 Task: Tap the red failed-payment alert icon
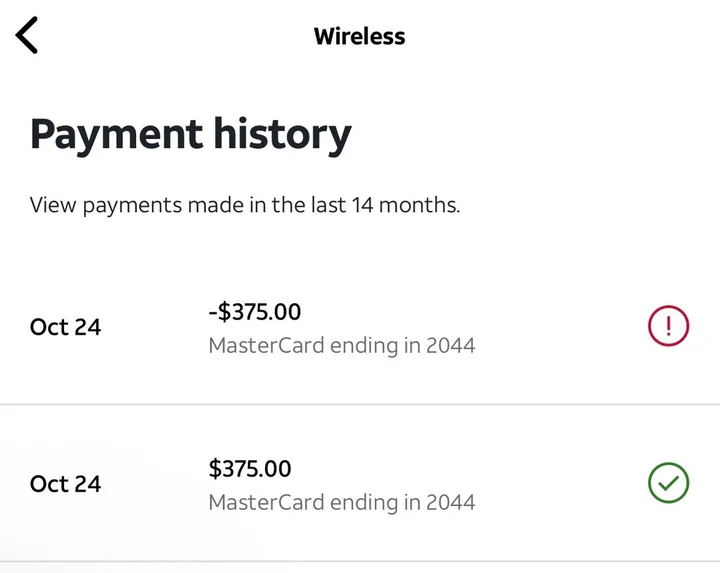coord(668,327)
